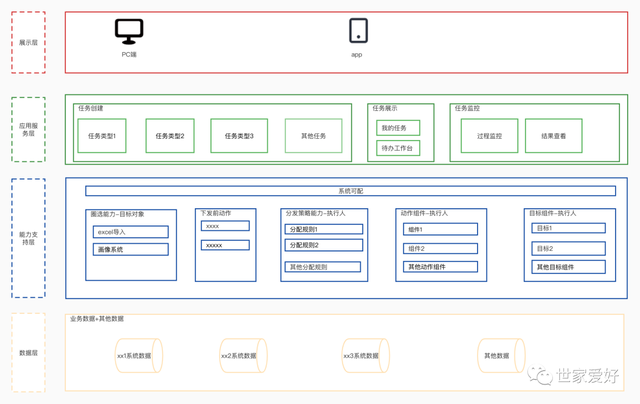This screenshot has height=404, width=640.
Task: Select the 目标2 box
Action: [x=569, y=249]
